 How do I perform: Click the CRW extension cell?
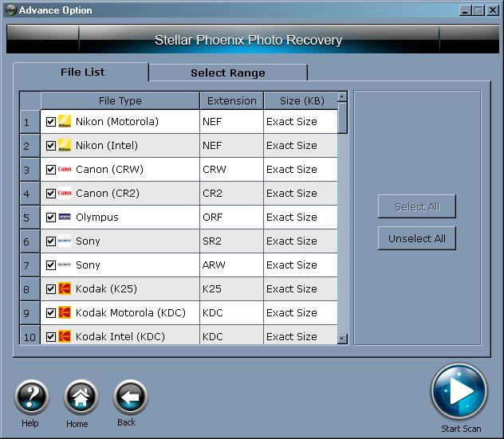(231, 170)
